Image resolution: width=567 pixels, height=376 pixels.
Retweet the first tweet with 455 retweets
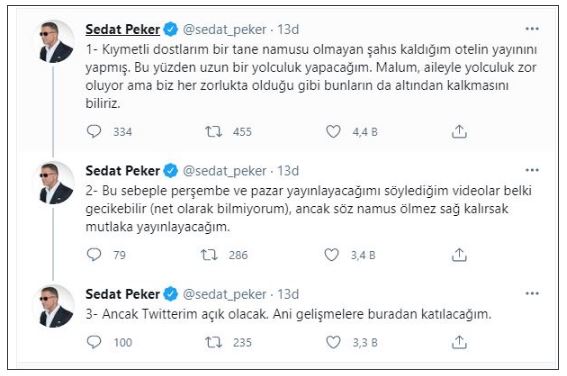pyautogui.click(x=214, y=132)
